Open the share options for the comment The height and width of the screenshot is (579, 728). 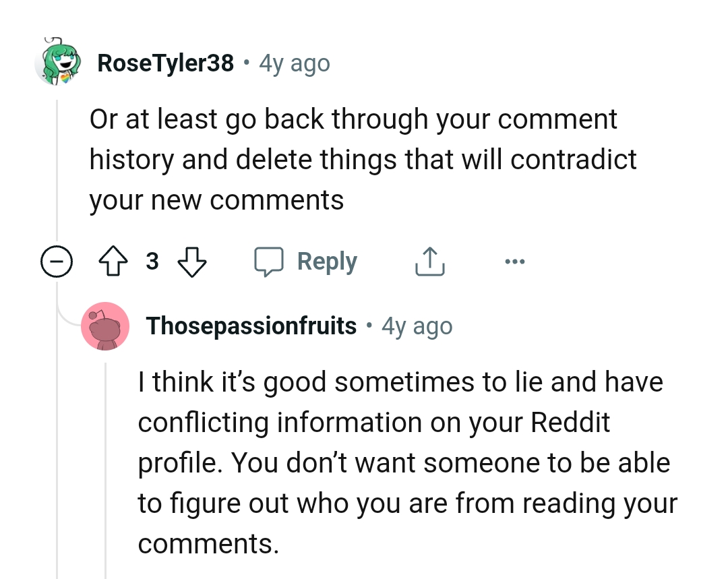click(x=429, y=262)
